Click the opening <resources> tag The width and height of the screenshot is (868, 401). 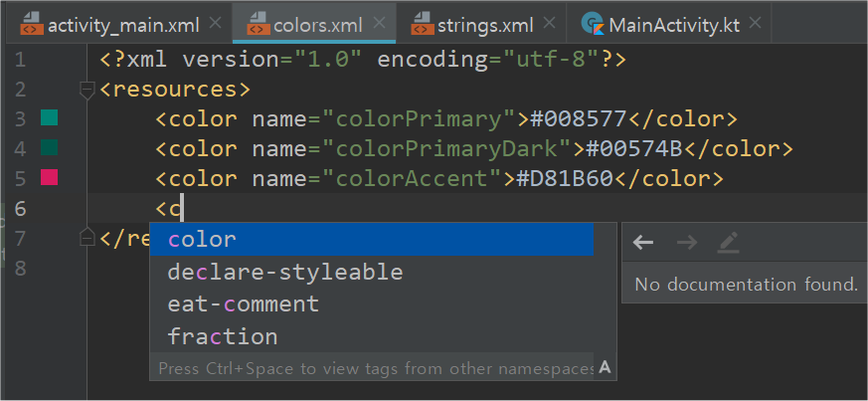pos(175,90)
